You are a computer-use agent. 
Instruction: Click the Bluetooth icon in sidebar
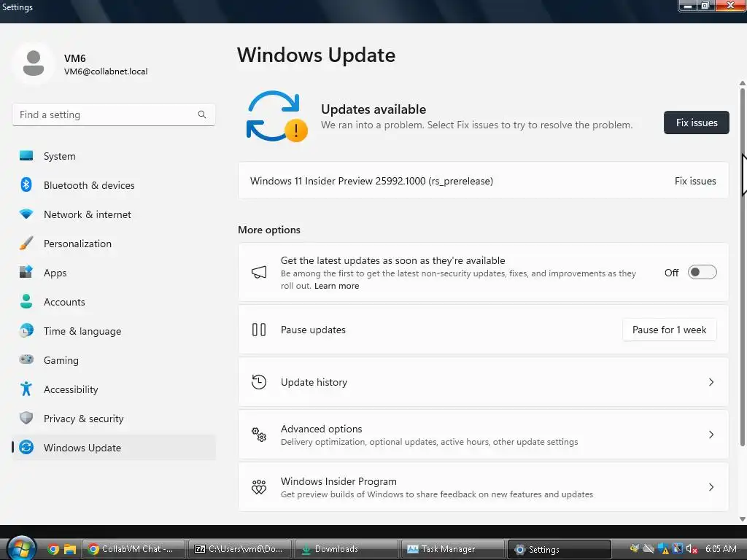coord(26,184)
